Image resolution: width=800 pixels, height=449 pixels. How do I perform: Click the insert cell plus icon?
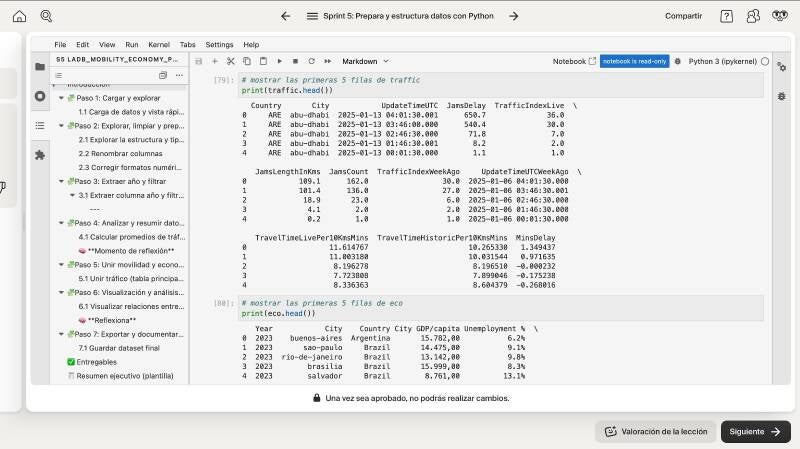[x=214, y=61]
